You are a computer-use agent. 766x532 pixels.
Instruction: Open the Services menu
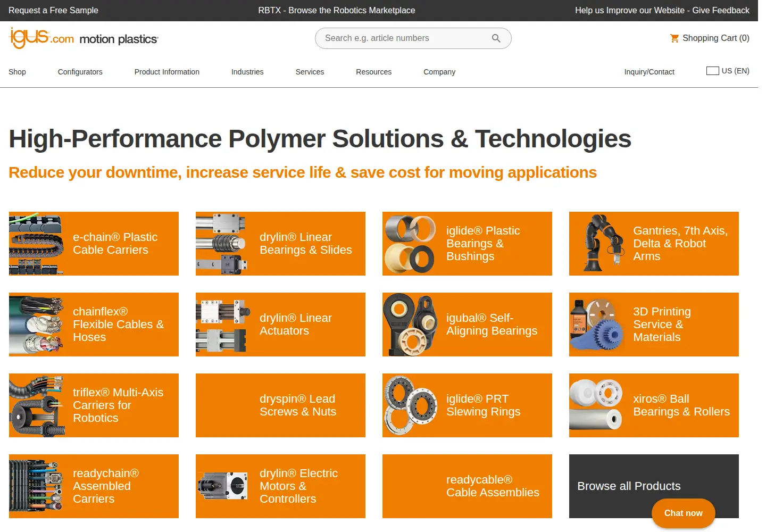310,72
